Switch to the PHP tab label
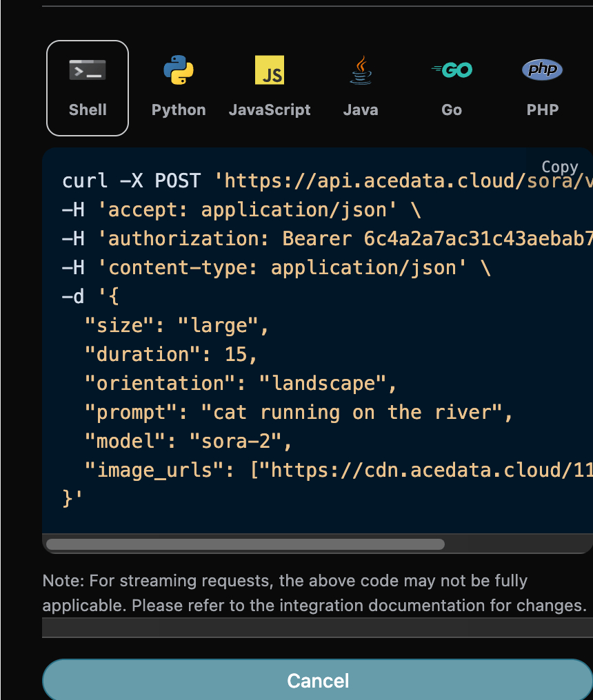The width and height of the screenshot is (593, 700). [x=542, y=110]
